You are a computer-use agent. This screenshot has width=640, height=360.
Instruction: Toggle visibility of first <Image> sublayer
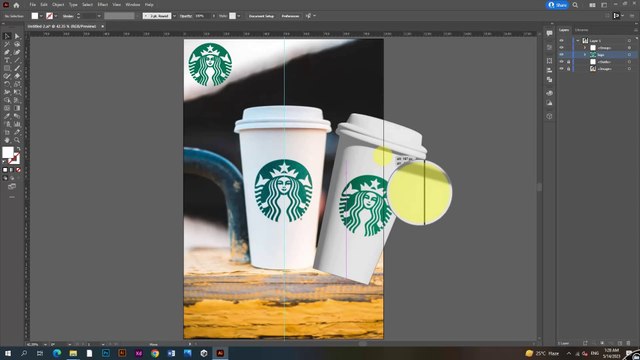click(x=562, y=48)
